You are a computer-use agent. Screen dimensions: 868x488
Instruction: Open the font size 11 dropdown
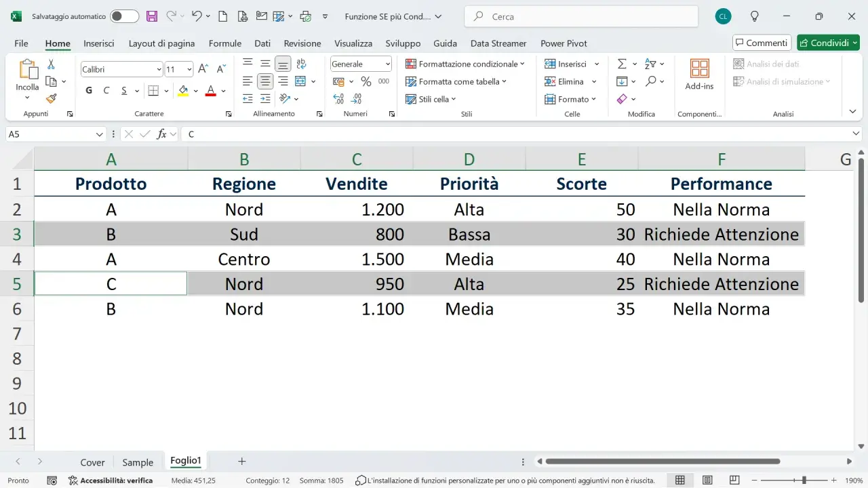pos(189,69)
